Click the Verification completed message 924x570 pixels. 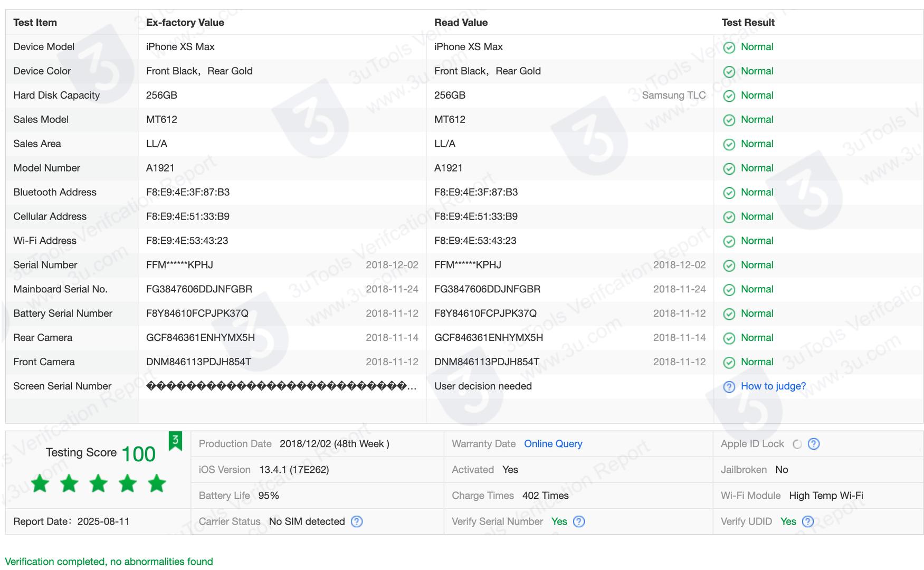point(109,562)
